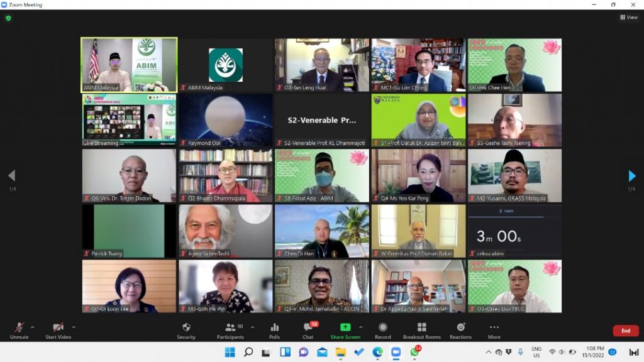The height and width of the screenshot is (362, 644).
Task: Select the Live Streaming video tile
Action: [129, 120]
